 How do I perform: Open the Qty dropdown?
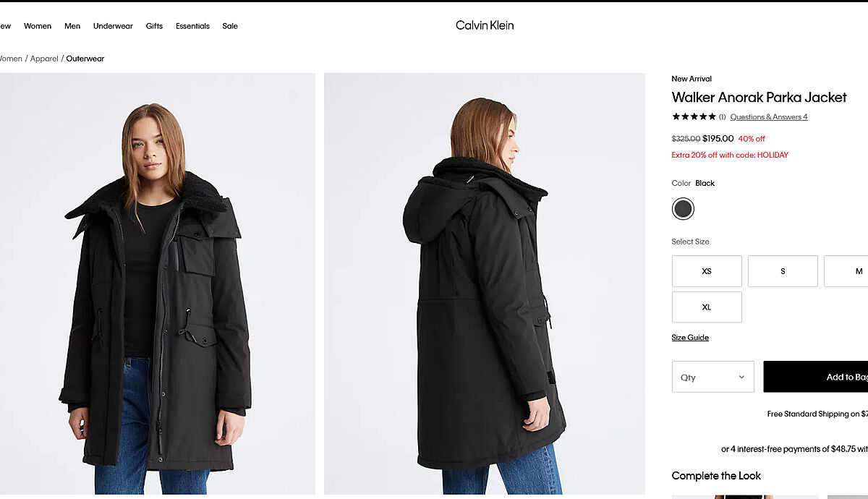click(x=712, y=377)
